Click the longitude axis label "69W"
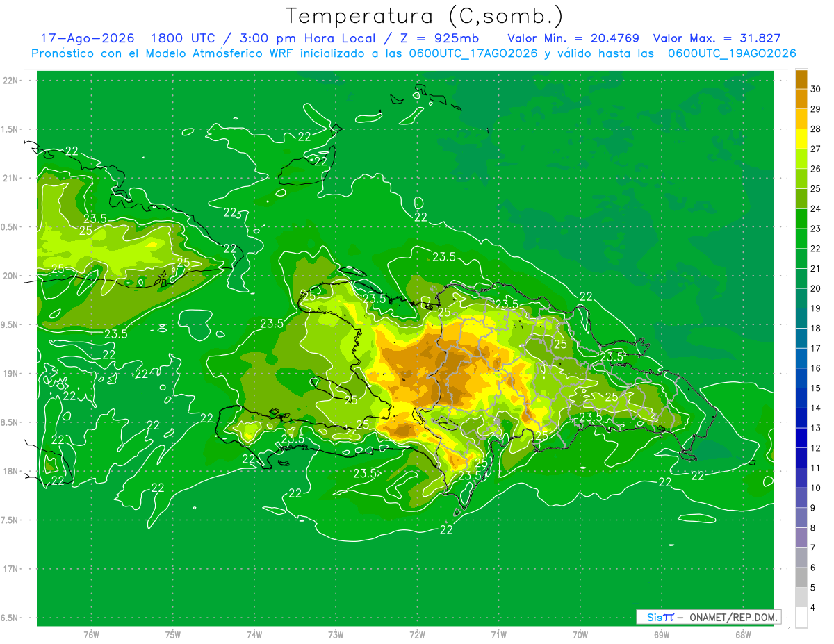This screenshot has width=834, height=644. 662,635
